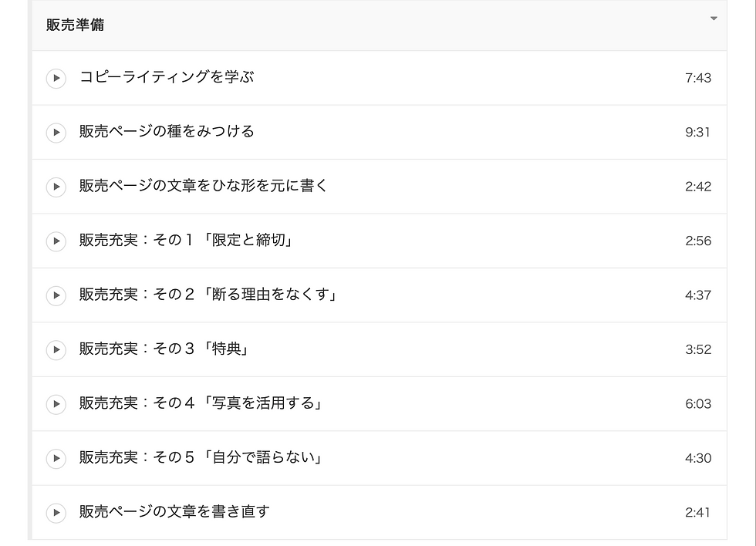Open 販売充実：その４「写真を活用する」 title
756x546 pixels.
[x=201, y=403]
